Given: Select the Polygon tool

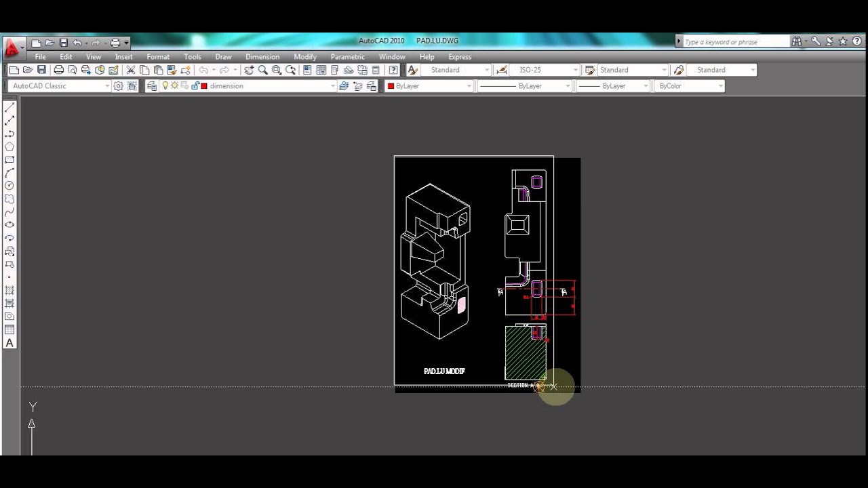Looking at the screenshot, I should (x=9, y=146).
